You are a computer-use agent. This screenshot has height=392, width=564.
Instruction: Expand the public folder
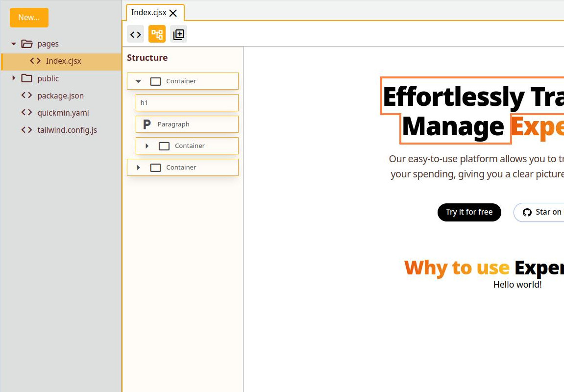14,78
